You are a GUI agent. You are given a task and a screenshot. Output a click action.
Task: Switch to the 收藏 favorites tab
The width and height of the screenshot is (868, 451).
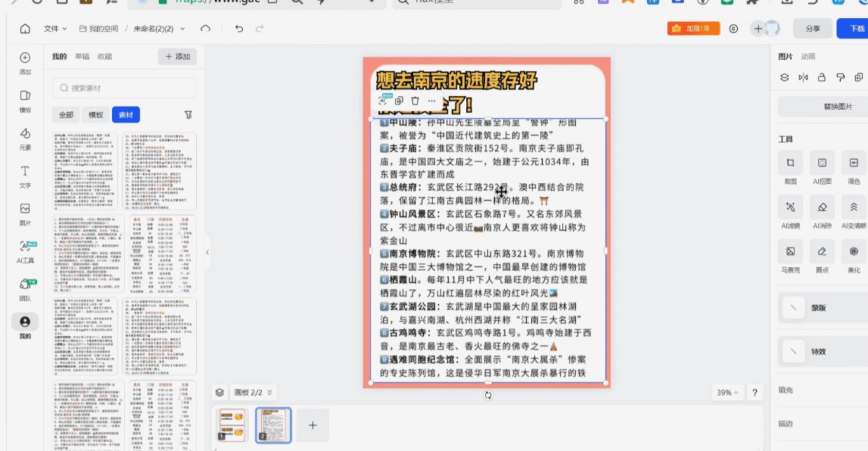click(x=104, y=57)
